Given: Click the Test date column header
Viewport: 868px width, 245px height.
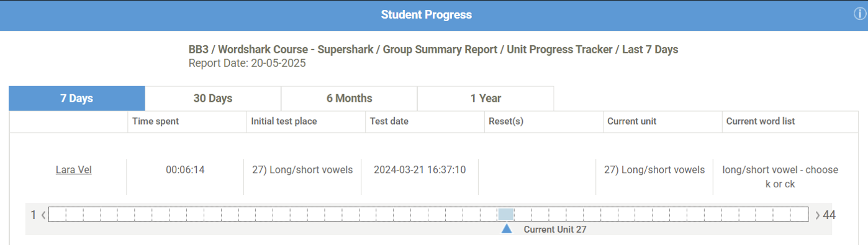Looking at the screenshot, I should pyautogui.click(x=389, y=122).
